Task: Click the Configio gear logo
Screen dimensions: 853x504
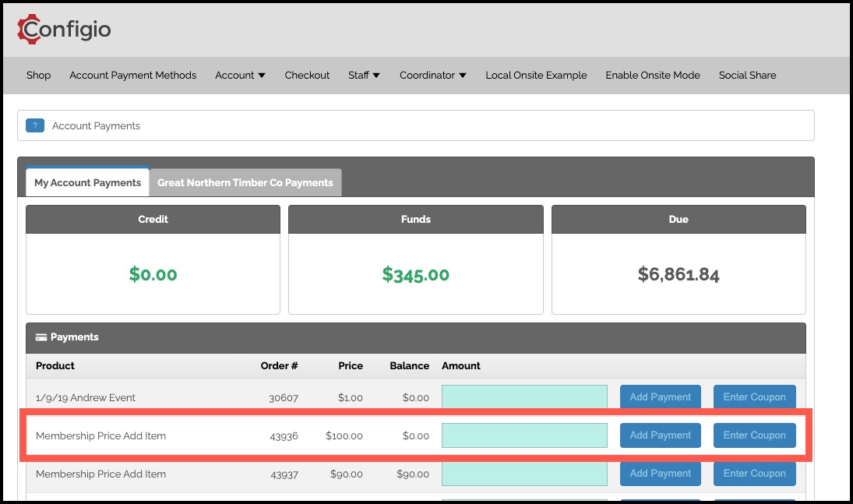Action: (28, 29)
